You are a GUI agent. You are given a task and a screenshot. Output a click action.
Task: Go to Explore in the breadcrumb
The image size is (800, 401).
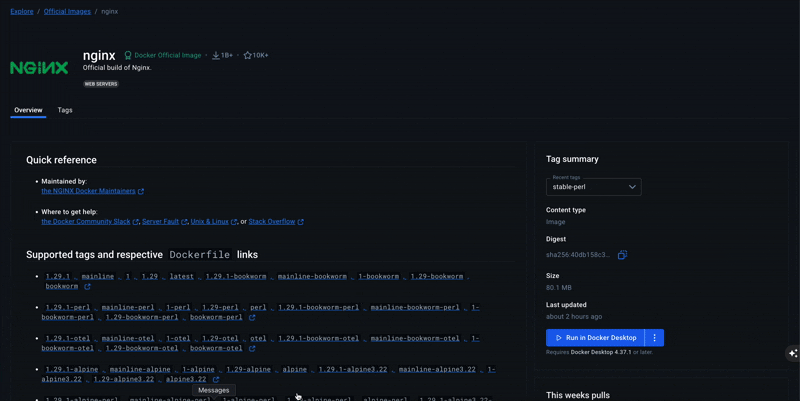22,11
